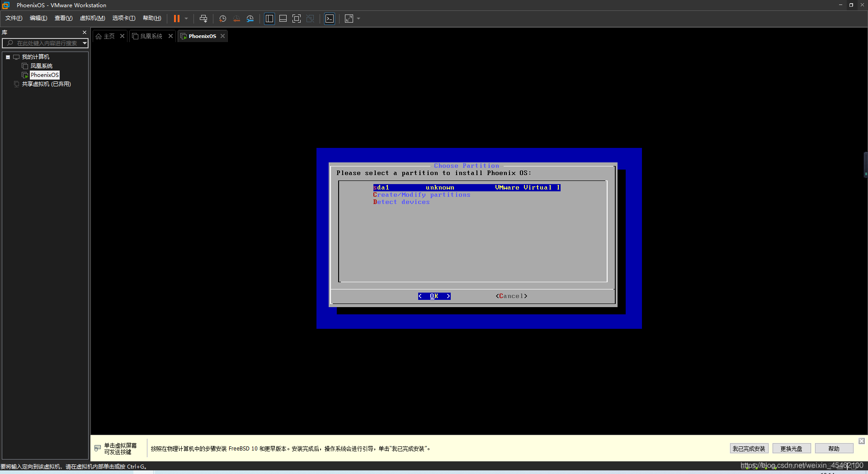Select 共享虚拟机 (已弃用) in the library
Screen dimensions: 868x474
coord(46,84)
